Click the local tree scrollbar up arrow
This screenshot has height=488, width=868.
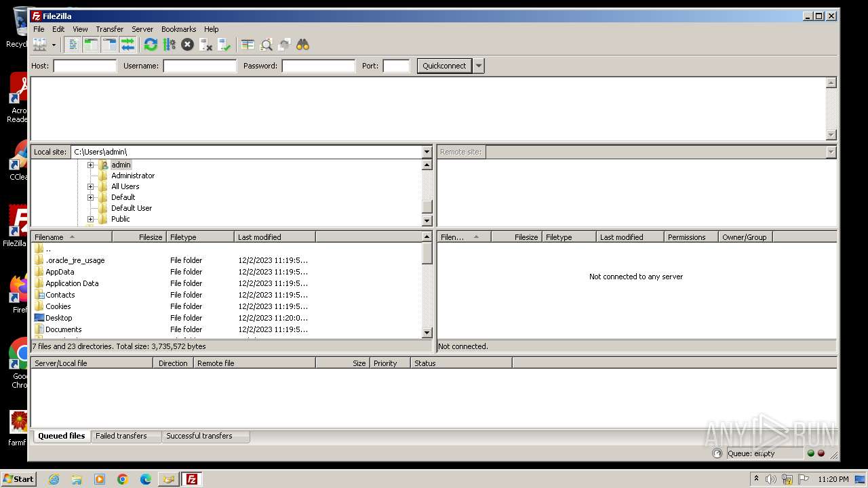[427, 165]
